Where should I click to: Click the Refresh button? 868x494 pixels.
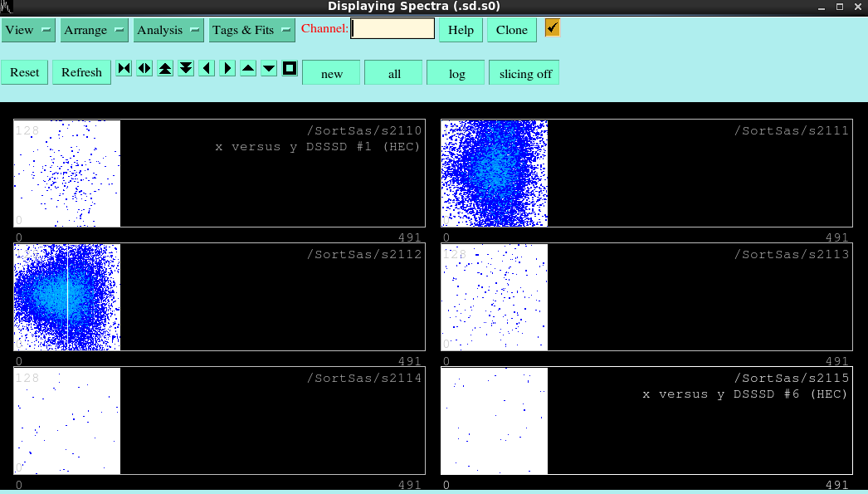click(x=81, y=72)
